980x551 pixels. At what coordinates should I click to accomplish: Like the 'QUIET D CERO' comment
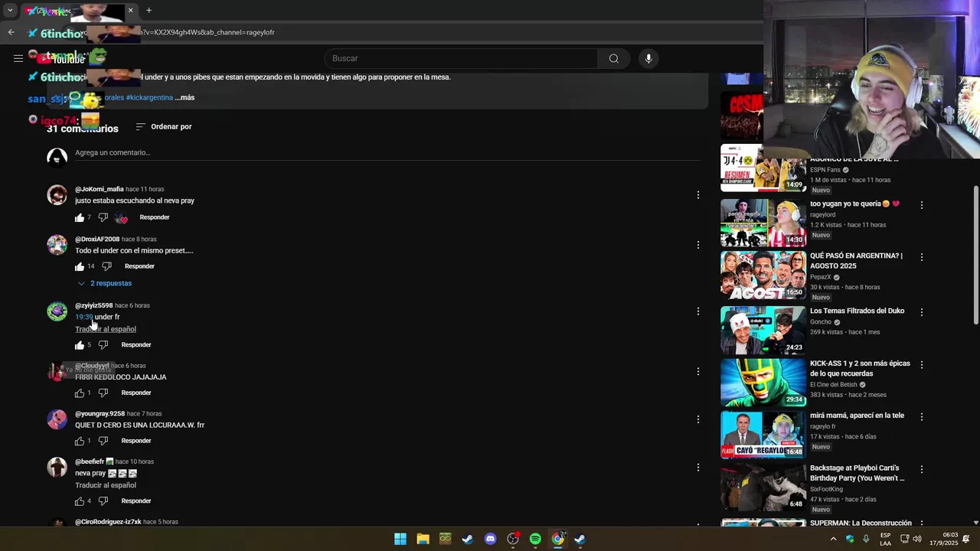coord(80,442)
